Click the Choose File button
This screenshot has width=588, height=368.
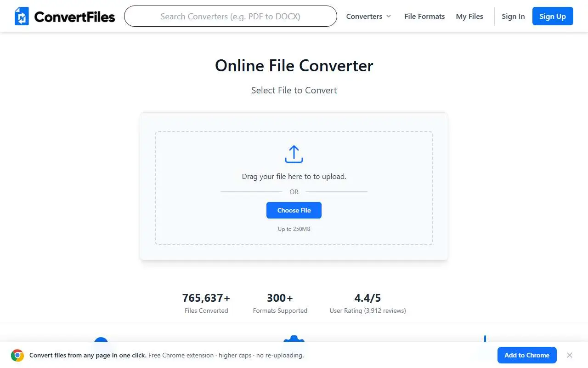click(294, 210)
